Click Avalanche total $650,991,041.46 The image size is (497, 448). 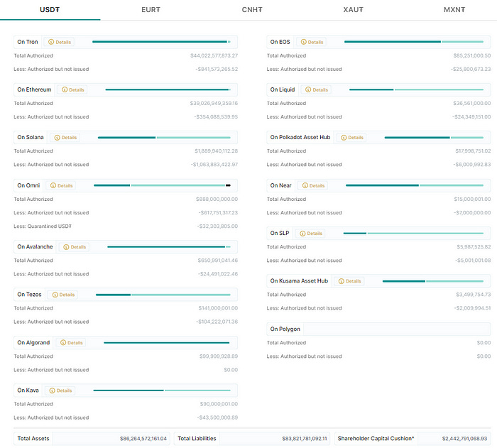coord(218,261)
